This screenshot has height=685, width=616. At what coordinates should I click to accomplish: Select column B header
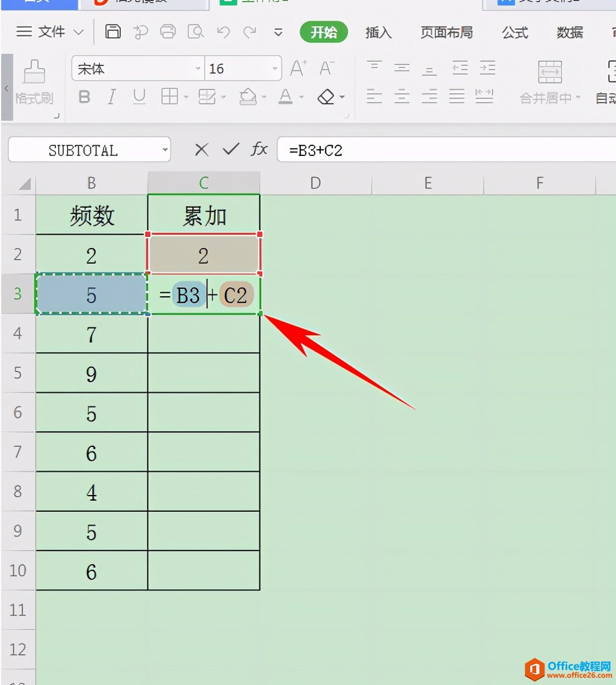pos(92,183)
